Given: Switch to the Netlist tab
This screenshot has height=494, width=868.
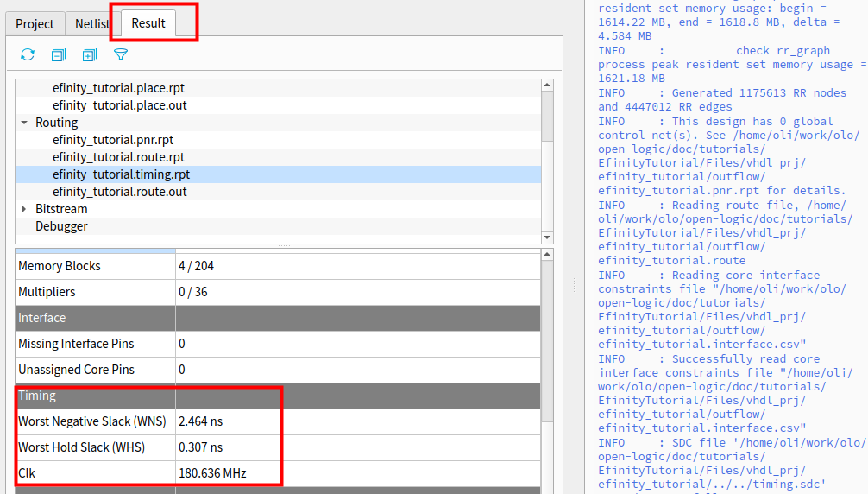Looking at the screenshot, I should [x=92, y=24].
